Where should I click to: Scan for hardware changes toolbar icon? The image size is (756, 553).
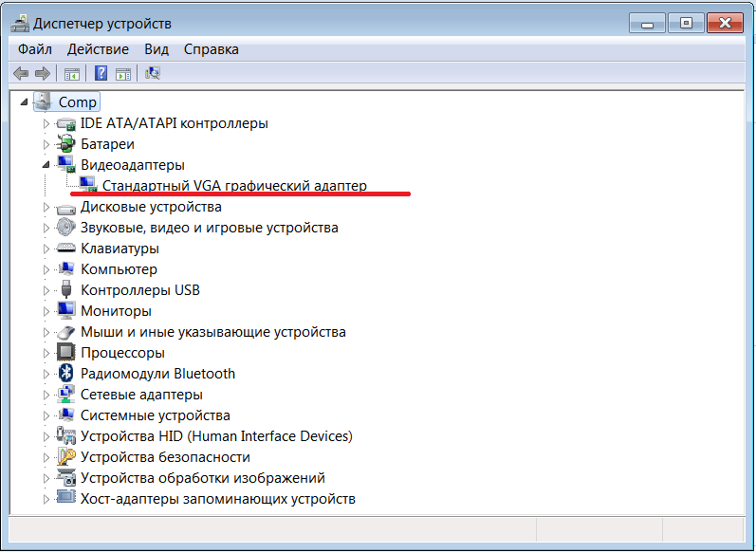(x=153, y=73)
